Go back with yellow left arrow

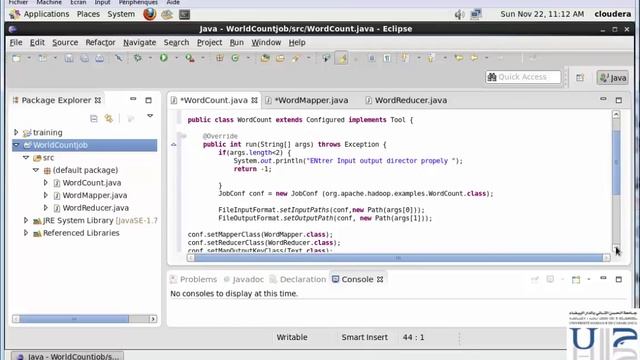(459, 58)
